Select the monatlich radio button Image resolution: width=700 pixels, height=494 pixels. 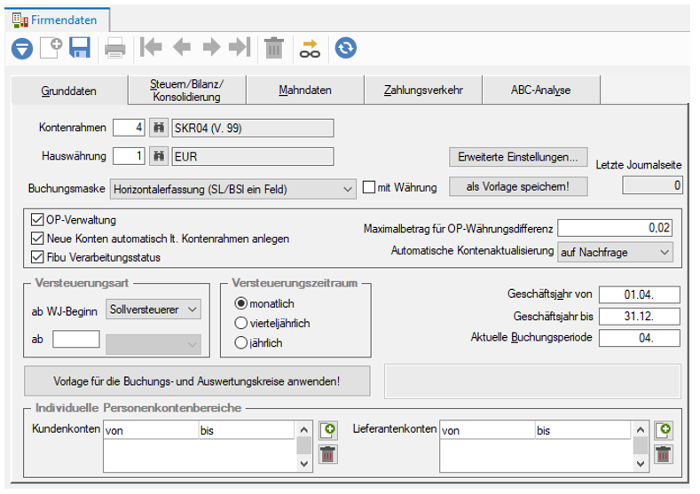pyautogui.click(x=241, y=303)
